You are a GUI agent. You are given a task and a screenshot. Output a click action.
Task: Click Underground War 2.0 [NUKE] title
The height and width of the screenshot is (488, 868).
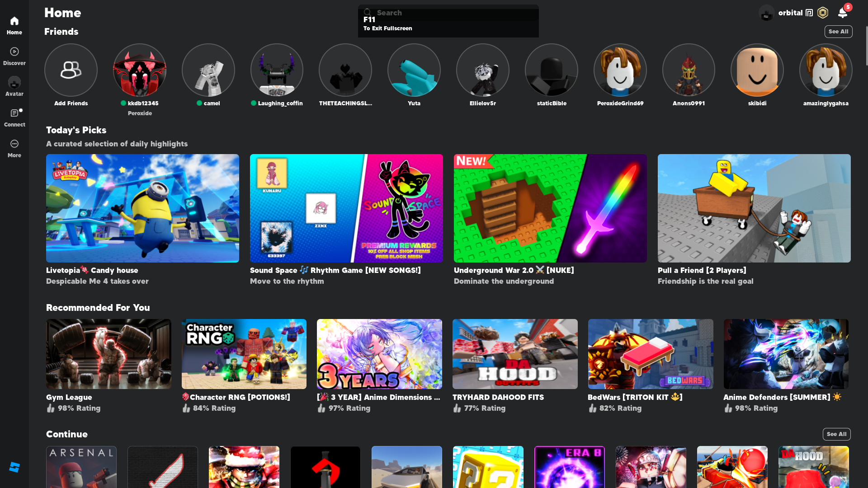(514, 270)
